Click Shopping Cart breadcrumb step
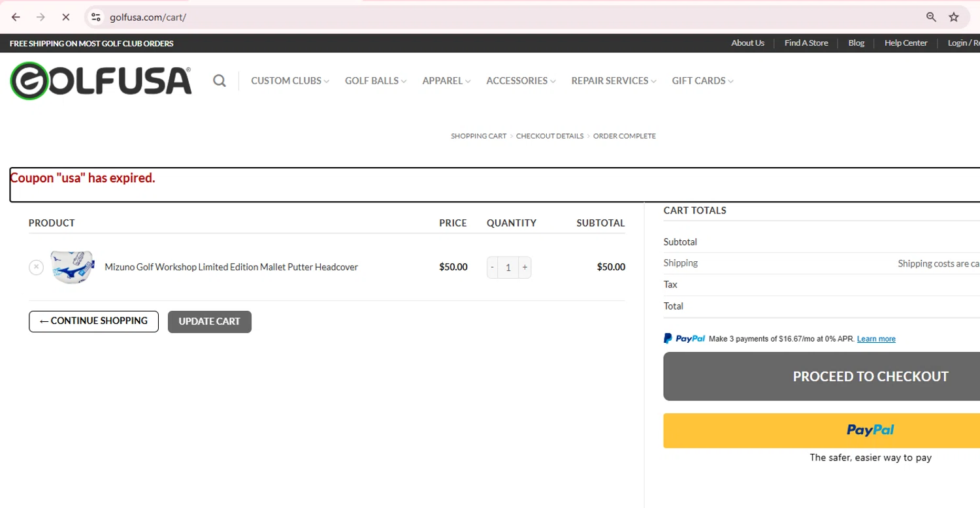The width and height of the screenshot is (980, 508). [x=478, y=136]
